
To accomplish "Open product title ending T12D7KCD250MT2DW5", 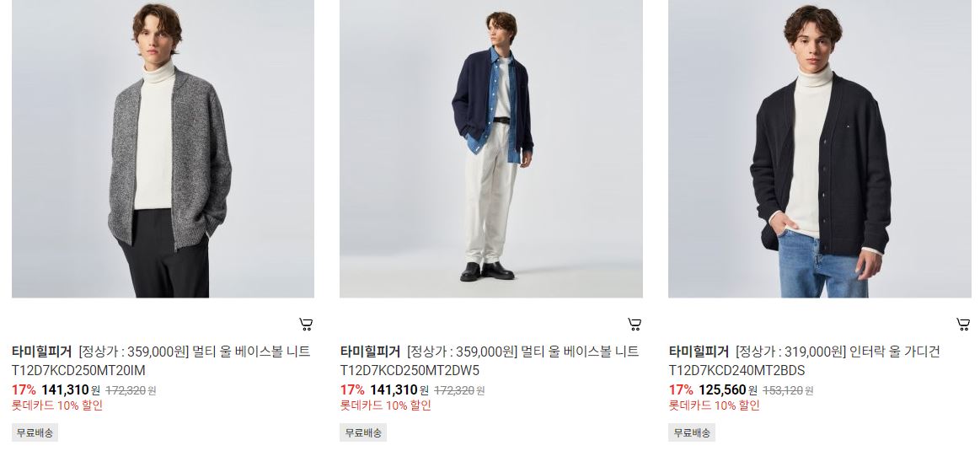I will [x=490, y=361].
